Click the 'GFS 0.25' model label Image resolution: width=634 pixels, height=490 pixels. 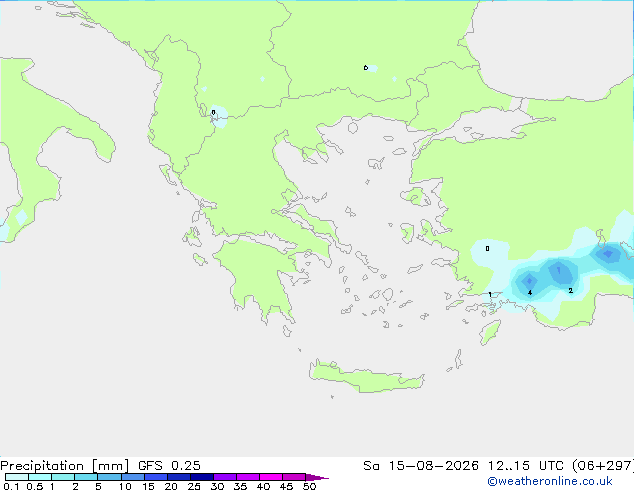[169, 466]
